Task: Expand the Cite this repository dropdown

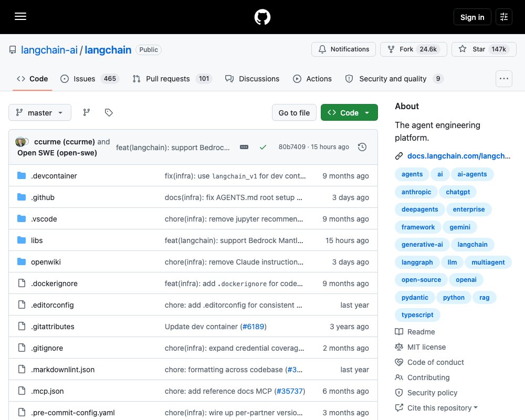Action: 437,408
